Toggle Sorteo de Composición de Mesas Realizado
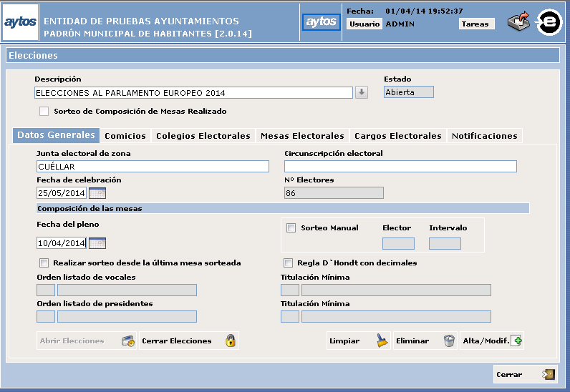570x392 pixels. click(x=44, y=112)
